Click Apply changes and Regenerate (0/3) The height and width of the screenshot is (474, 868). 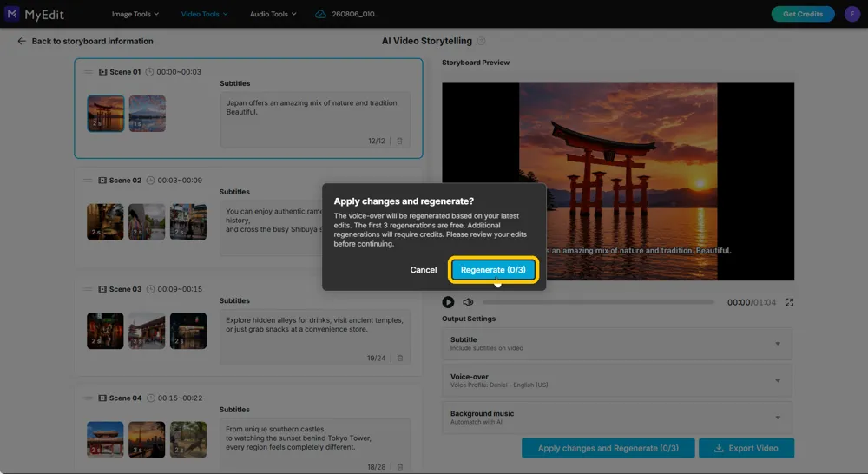tap(608, 448)
